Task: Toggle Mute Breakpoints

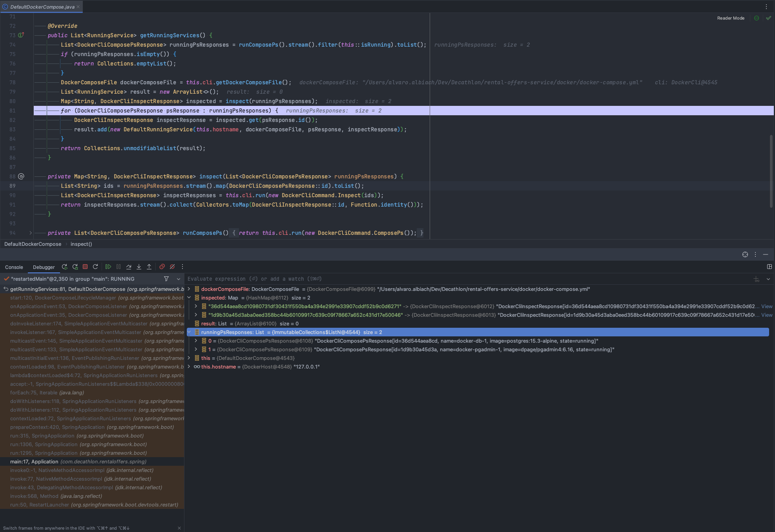Action: pos(172,267)
